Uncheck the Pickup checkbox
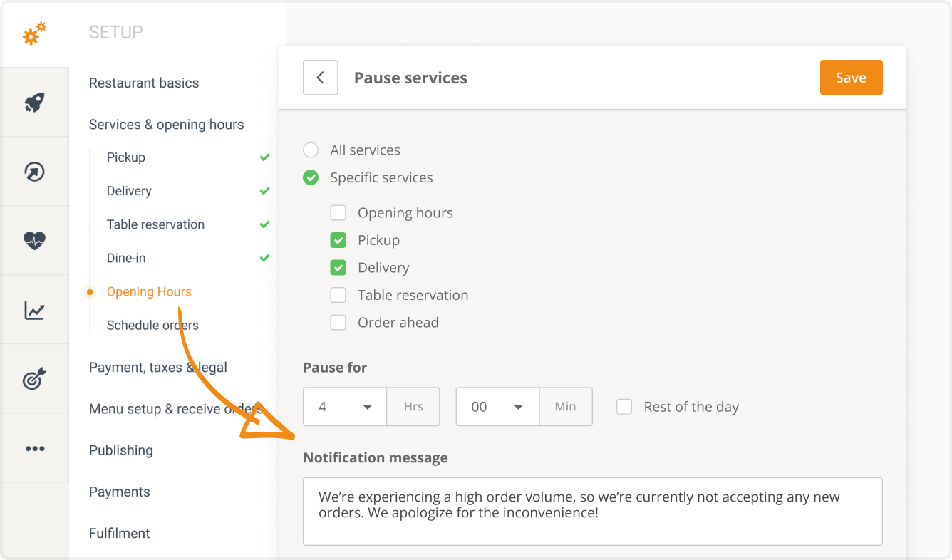This screenshot has height=560, width=952. (338, 240)
